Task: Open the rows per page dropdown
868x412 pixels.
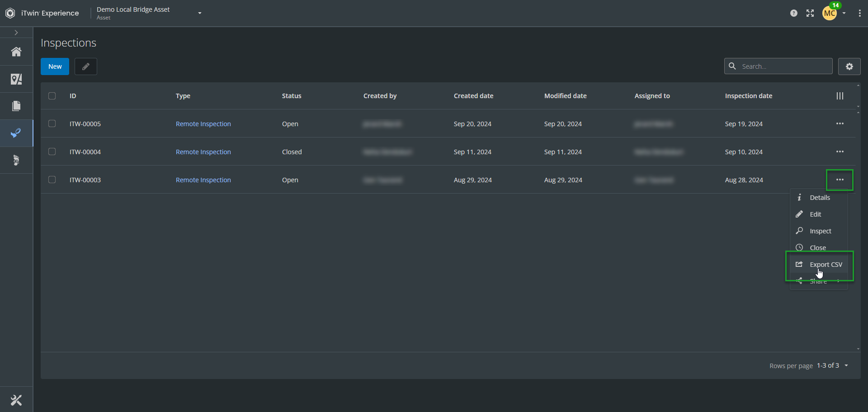Action: pyautogui.click(x=846, y=365)
